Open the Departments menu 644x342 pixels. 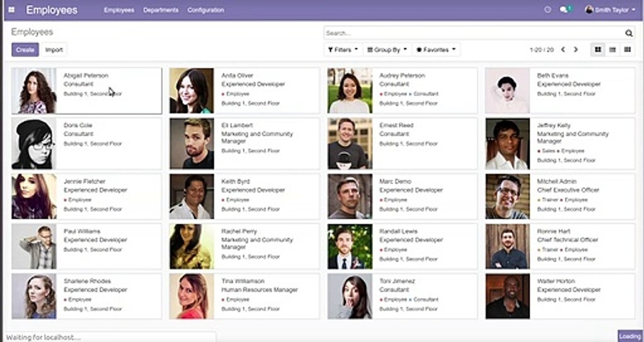pos(161,10)
